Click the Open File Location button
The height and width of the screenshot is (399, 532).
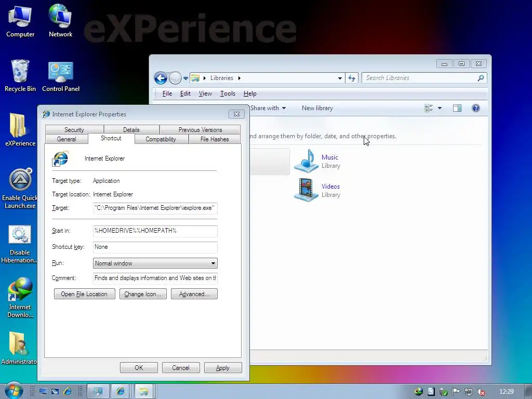85,294
